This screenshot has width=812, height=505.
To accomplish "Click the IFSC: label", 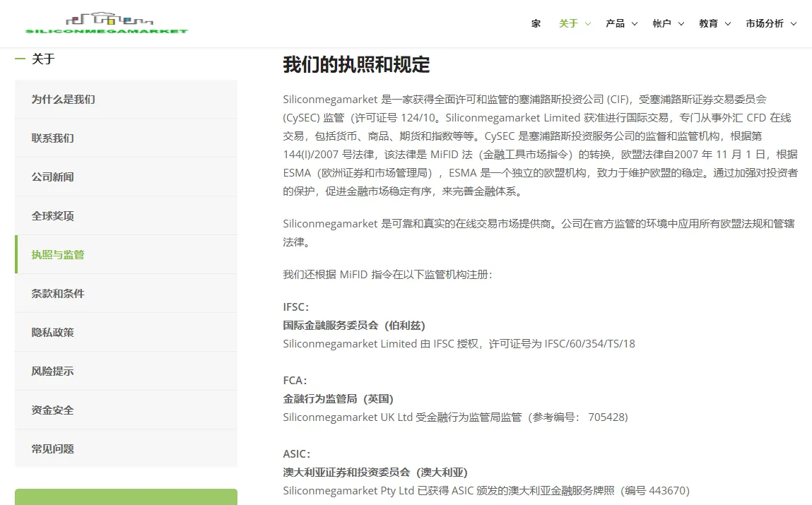I will tap(295, 307).
